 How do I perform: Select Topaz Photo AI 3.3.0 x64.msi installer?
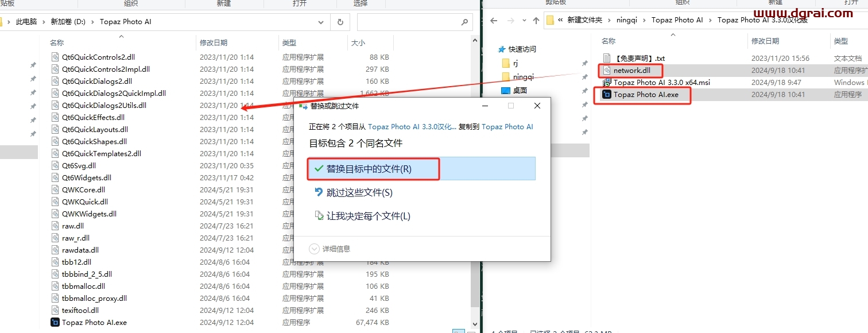pyautogui.click(x=661, y=82)
